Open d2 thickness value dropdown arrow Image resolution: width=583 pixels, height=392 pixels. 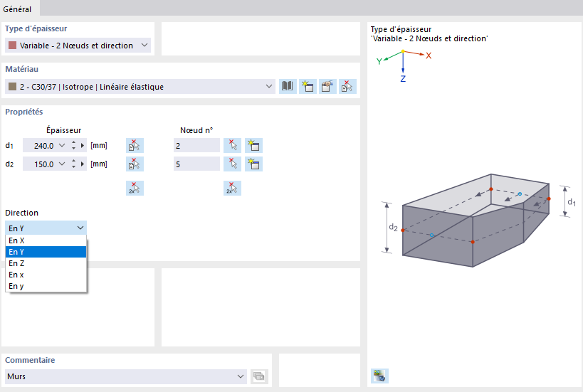point(62,164)
